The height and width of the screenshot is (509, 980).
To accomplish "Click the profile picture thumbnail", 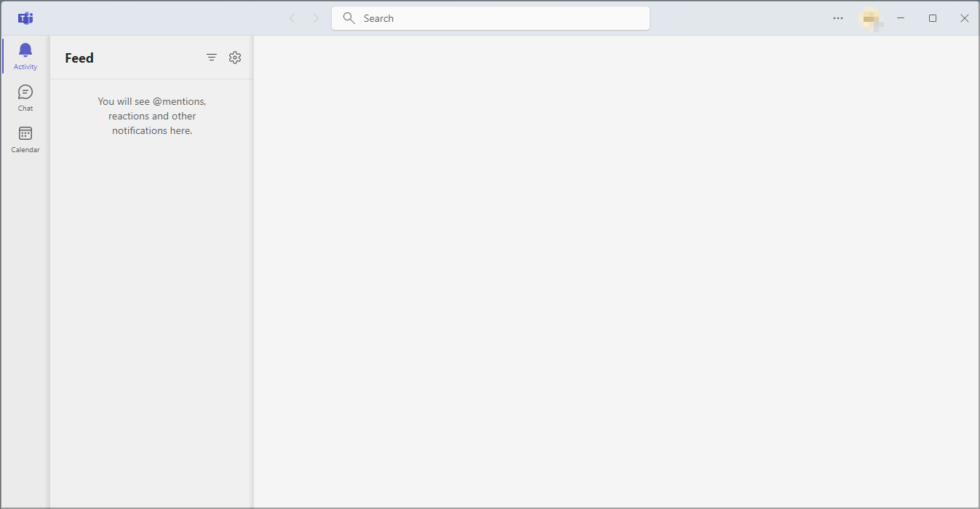I will click(871, 18).
